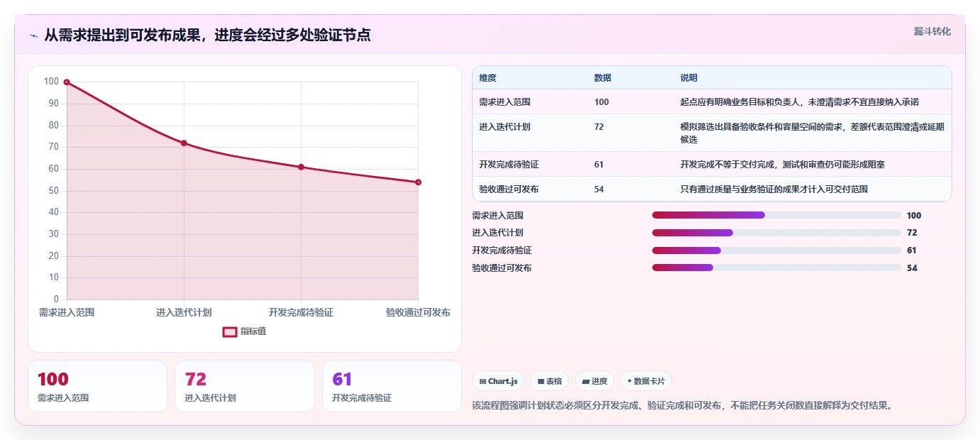Click x-axis label 验收通过可发布
The height and width of the screenshot is (440, 980).
[x=418, y=312]
